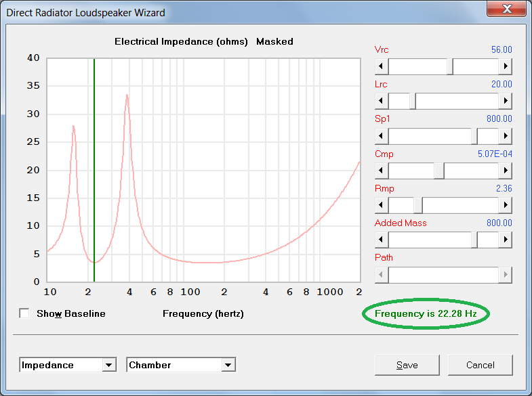Close the Loudspeaker Wizard window

pyautogui.click(x=506, y=9)
